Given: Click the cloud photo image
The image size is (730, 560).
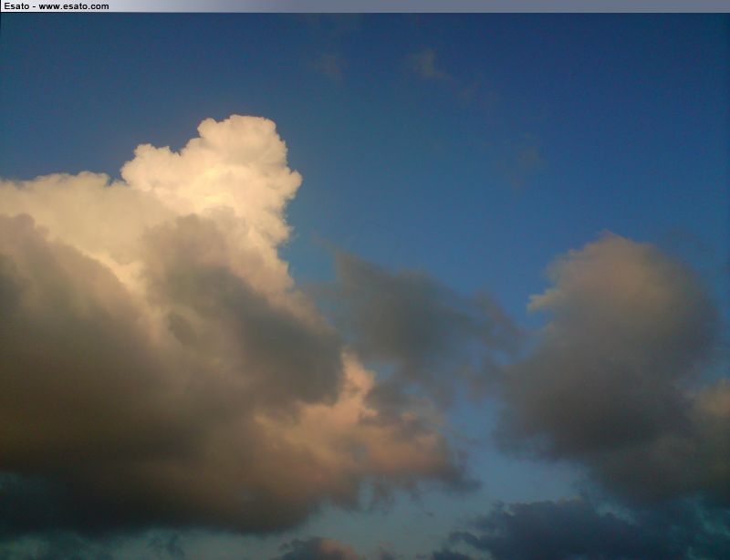Looking at the screenshot, I should (365, 286).
